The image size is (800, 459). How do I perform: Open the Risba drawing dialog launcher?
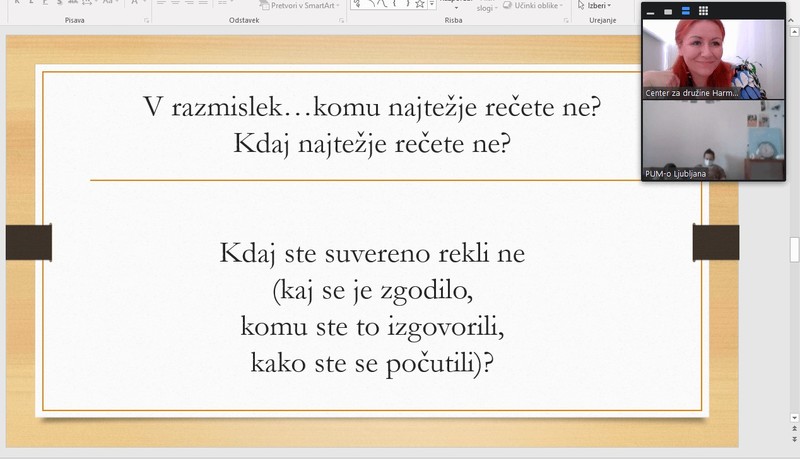click(x=566, y=20)
